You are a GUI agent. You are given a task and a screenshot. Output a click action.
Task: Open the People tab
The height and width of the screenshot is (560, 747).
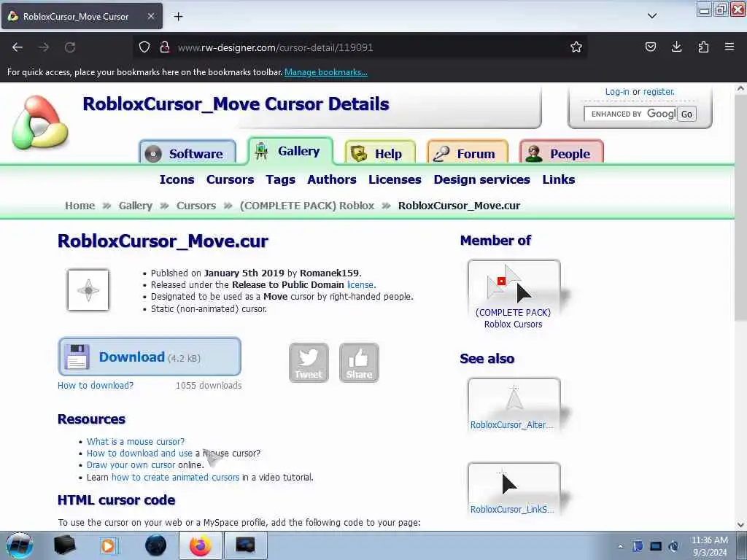point(562,152)
